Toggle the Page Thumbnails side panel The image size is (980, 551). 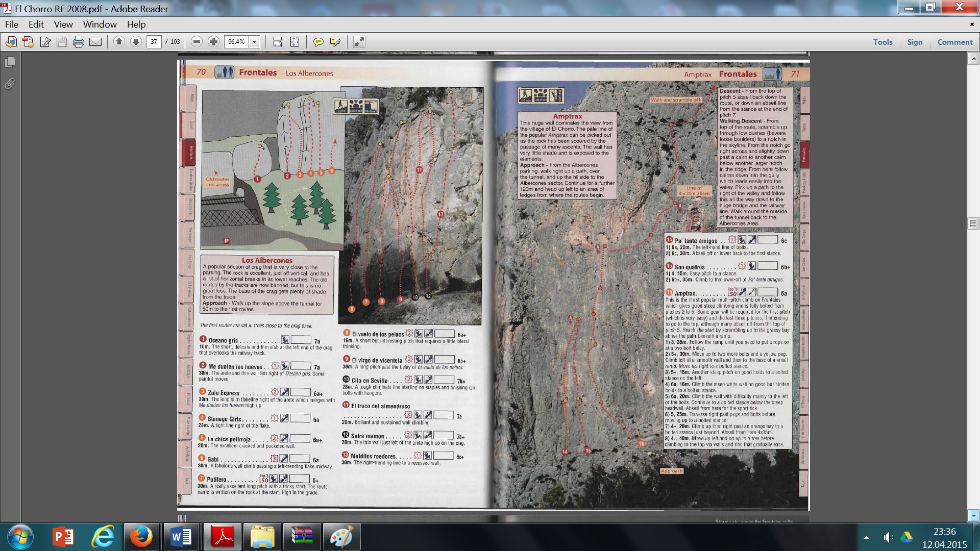point(10,62)
